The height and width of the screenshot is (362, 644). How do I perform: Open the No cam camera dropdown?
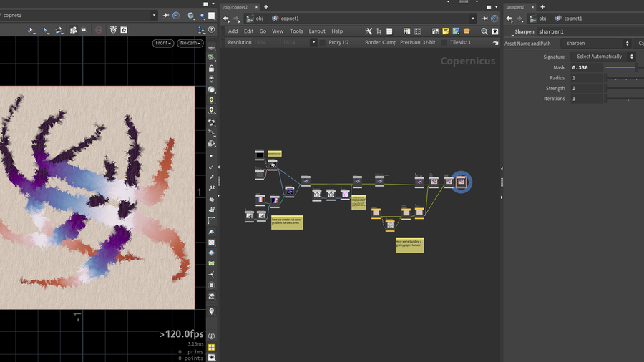click(x=190, y=44)
